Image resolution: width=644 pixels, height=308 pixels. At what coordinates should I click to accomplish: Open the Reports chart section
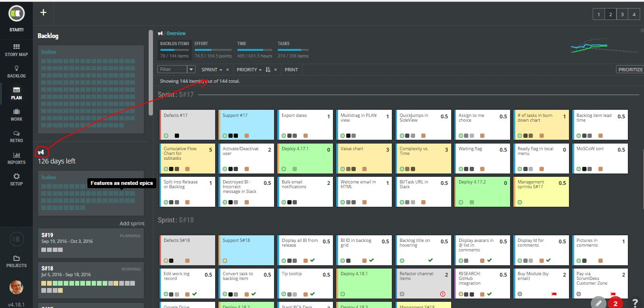[16, 158]
